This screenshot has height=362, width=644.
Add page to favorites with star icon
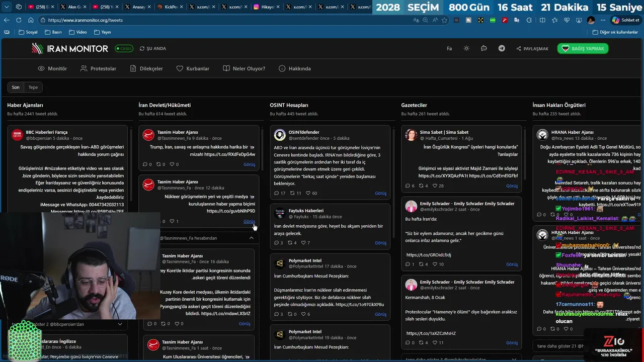444,20
